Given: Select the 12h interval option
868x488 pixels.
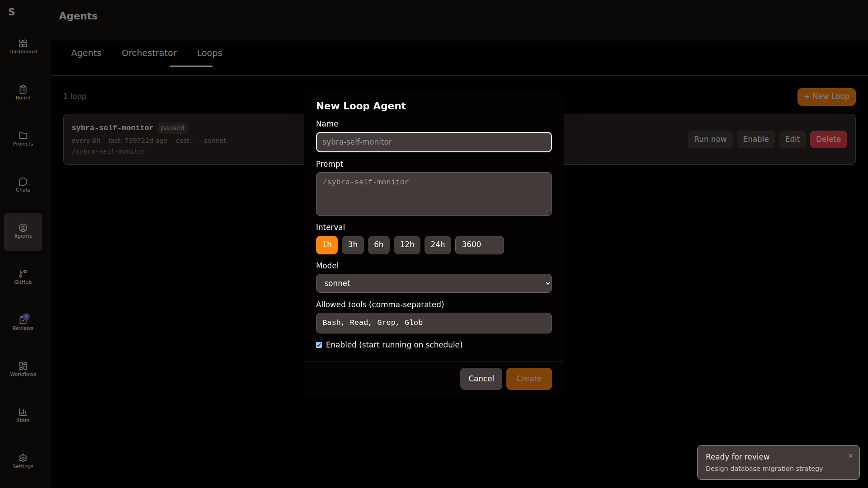Looking at the screenshot, I should click(407, 245).
